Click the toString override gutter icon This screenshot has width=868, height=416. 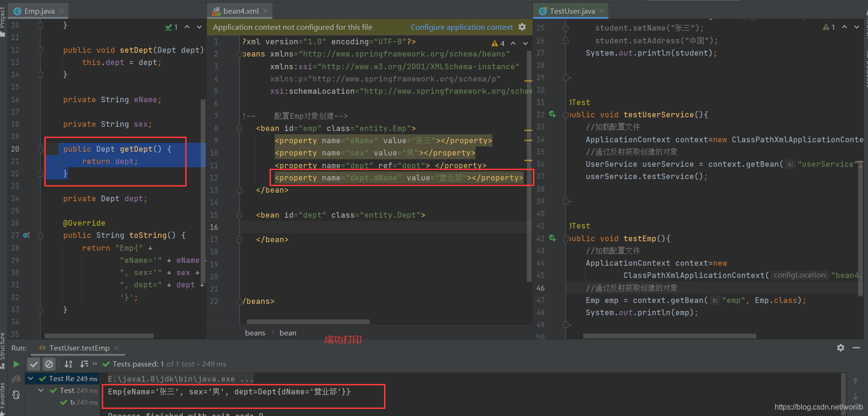pos(26,235)
